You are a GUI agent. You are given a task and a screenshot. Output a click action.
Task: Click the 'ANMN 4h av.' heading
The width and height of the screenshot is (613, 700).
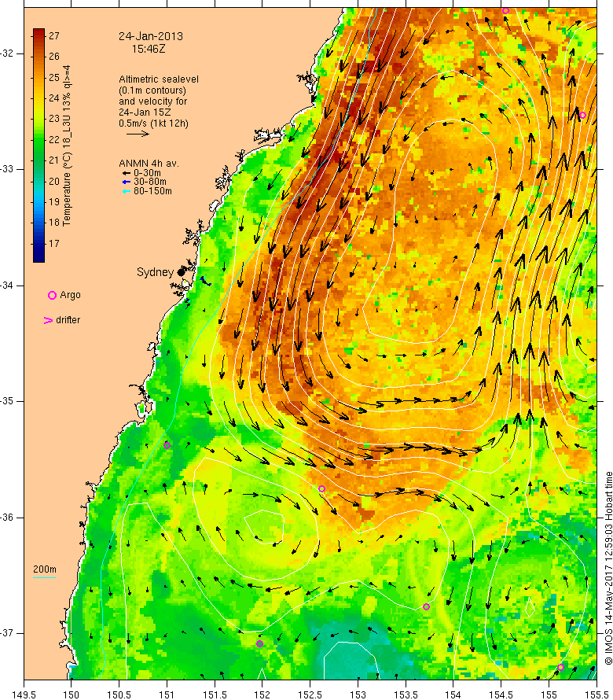tap(149, 164)
